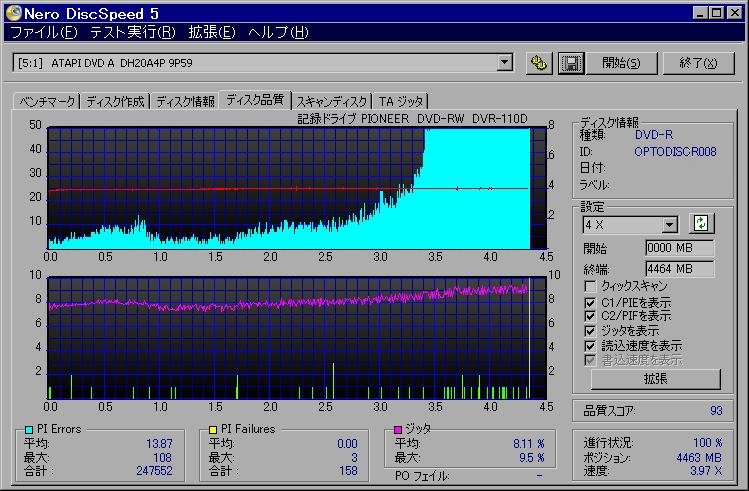
Task: Uncheck C1/PIEを表示 checkbox
Action: [x=590, y=303]
